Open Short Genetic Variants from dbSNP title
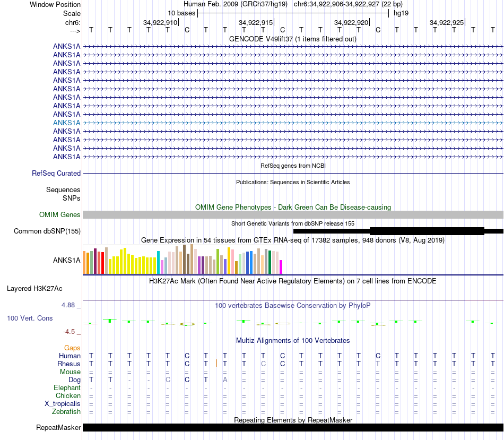This screenshot has height=440, width=504. pos(293,223)
